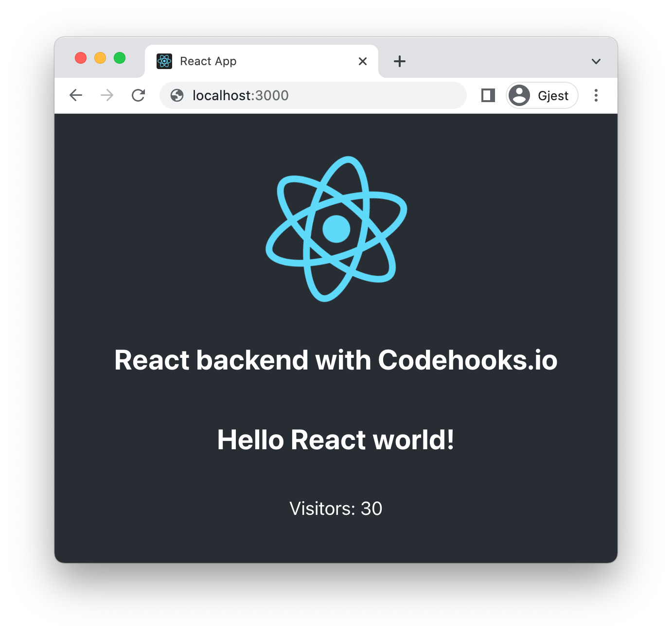Click the forward navigation arrow
The width and height of the screenshot is (672, 635).
click(x=107, y=95)
